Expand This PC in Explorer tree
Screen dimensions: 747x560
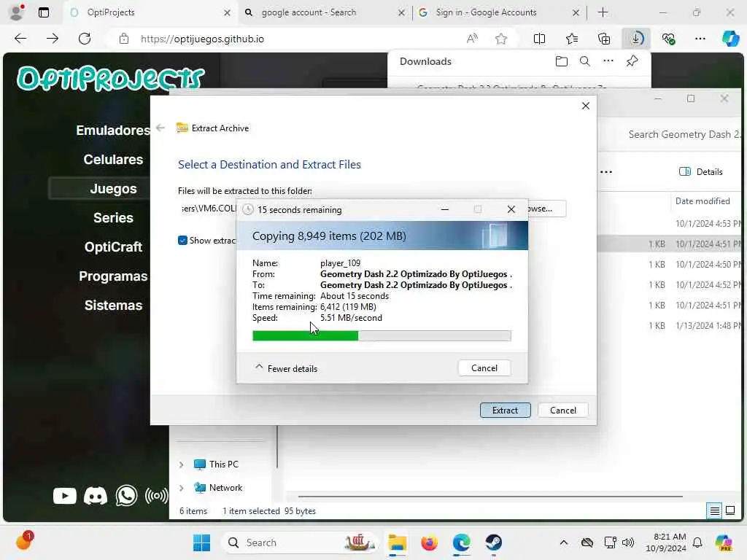181,464
